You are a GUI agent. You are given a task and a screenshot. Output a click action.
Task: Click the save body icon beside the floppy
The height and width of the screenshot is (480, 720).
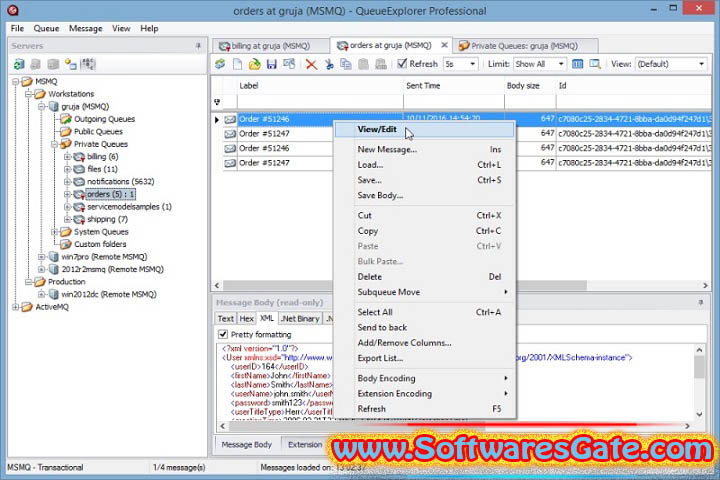point(289,64)
